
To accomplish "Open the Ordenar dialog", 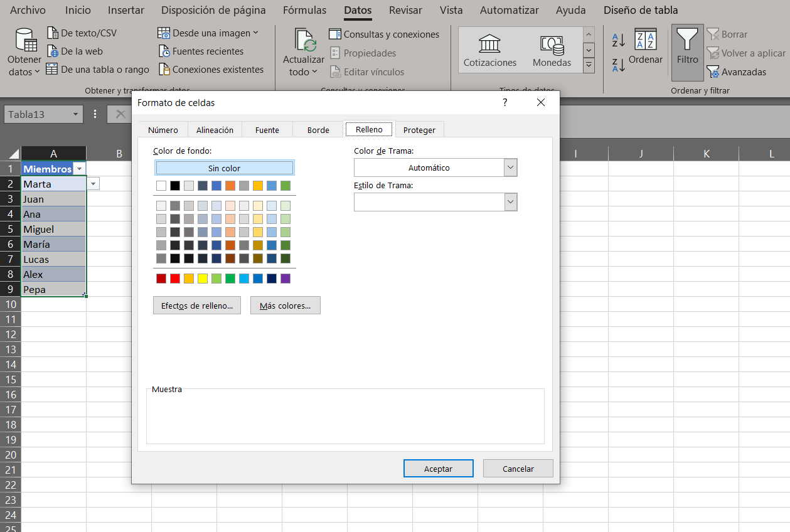I will coord(646,47).
